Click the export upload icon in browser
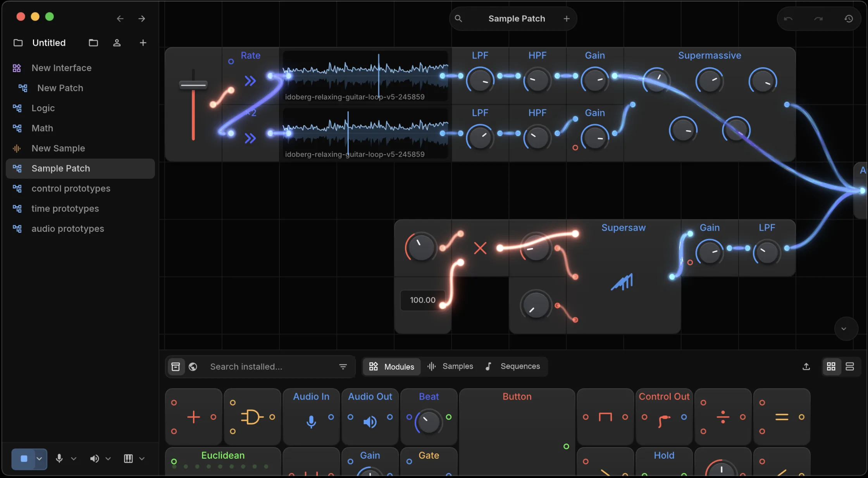Image resolution: width=868 pixels, height=478 pixels. 806,366
